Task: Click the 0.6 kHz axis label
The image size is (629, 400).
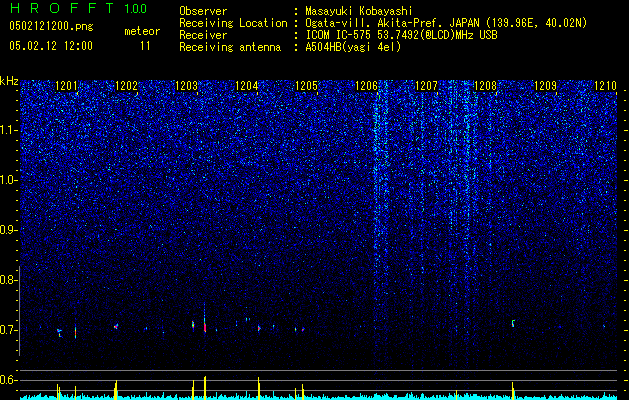Action: coord(9,380)
